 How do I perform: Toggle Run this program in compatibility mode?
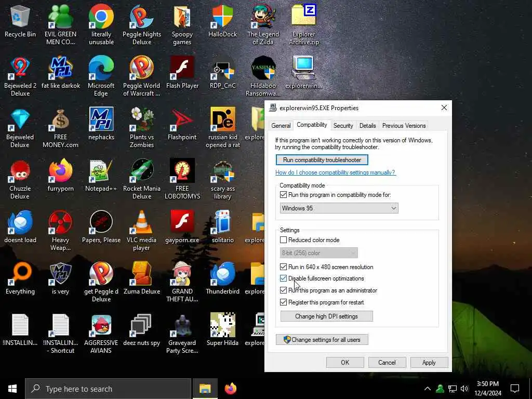(x=283, y=195)
